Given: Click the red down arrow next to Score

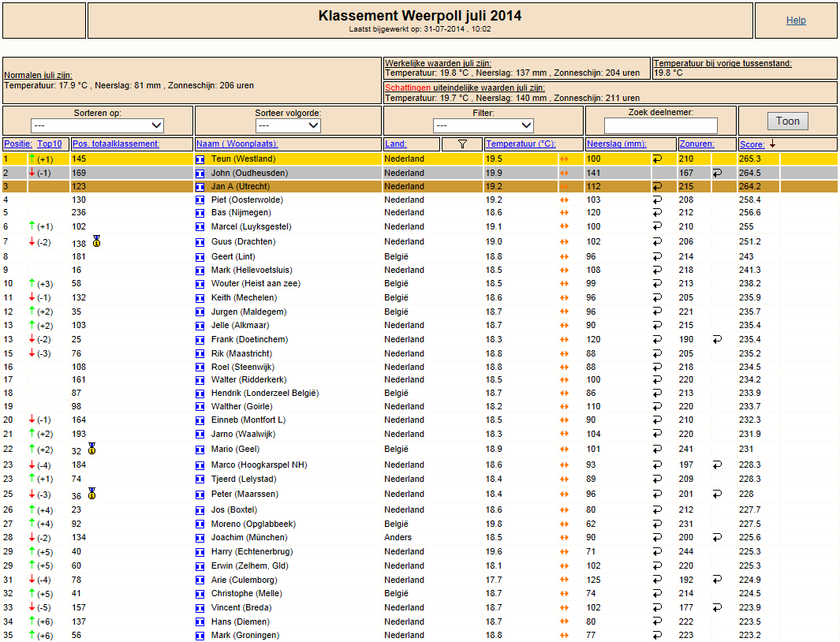Looking at the screenshot, I should click(772, 144).
